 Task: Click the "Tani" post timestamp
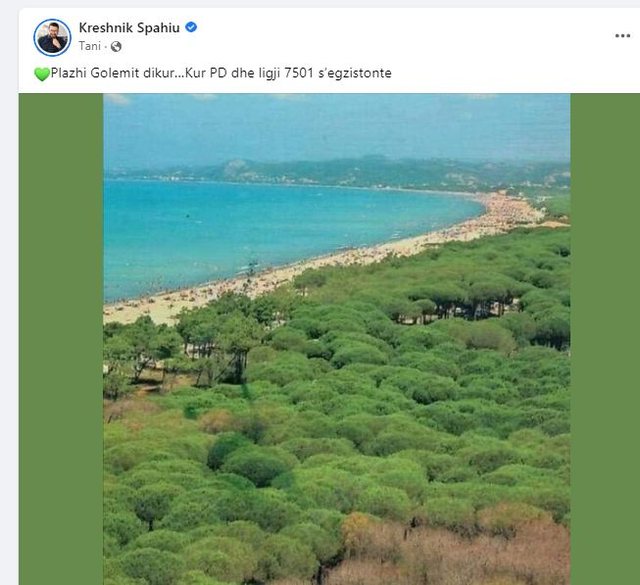[x=89, y=46]
